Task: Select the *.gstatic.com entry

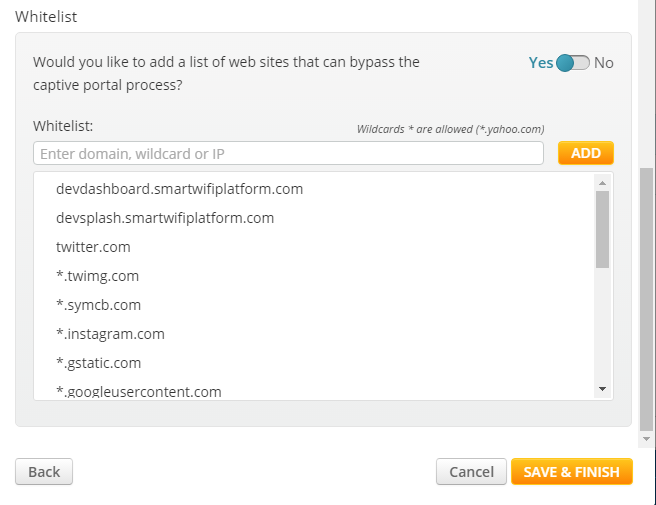Action: tap(99, 363)
